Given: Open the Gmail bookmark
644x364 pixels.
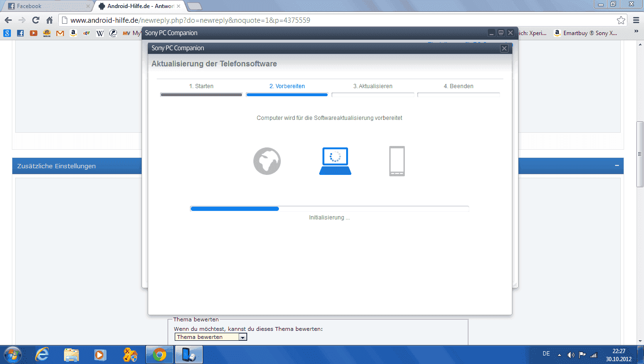Looking at the screenshot, I should point(60,33).
